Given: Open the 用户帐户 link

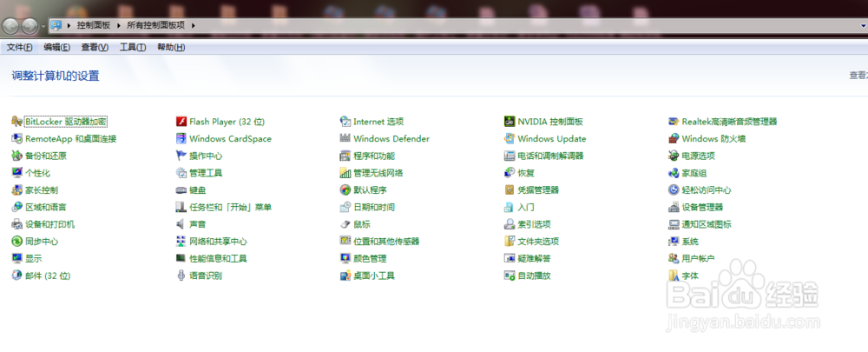Looking at the screenshot, I should (698, 259).
